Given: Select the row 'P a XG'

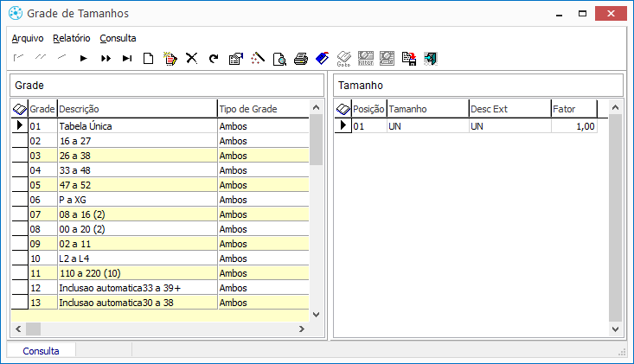Looking at the screenshot, I should (x=160, y=200).
